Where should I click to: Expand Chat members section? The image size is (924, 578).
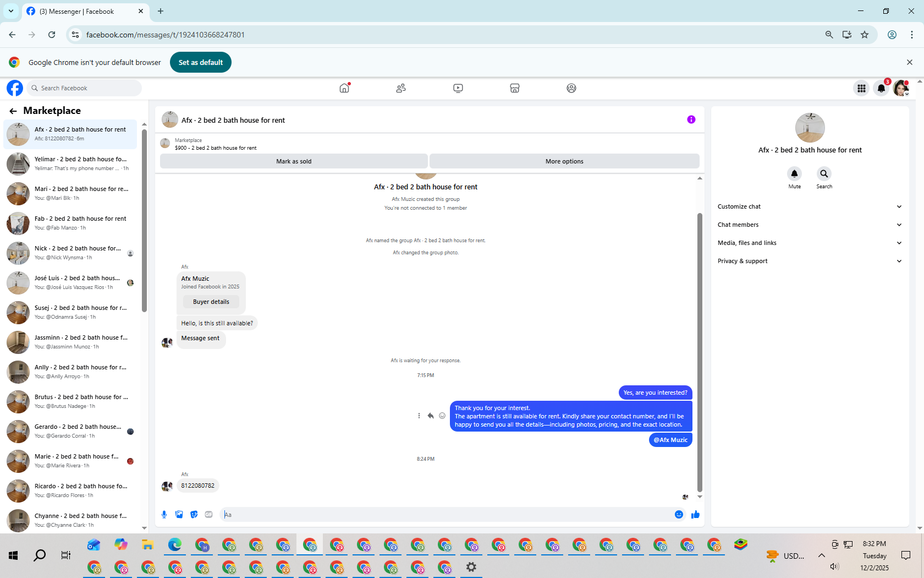(810, 225)
